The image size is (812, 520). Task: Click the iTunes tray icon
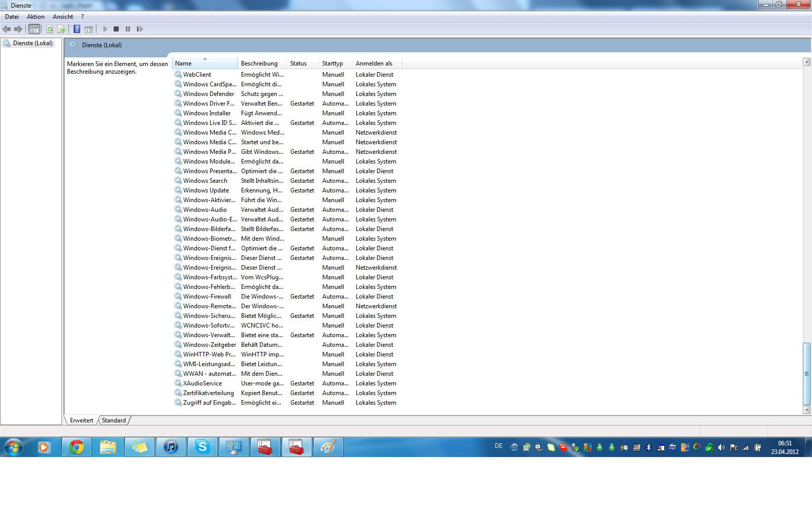point(514,447)
